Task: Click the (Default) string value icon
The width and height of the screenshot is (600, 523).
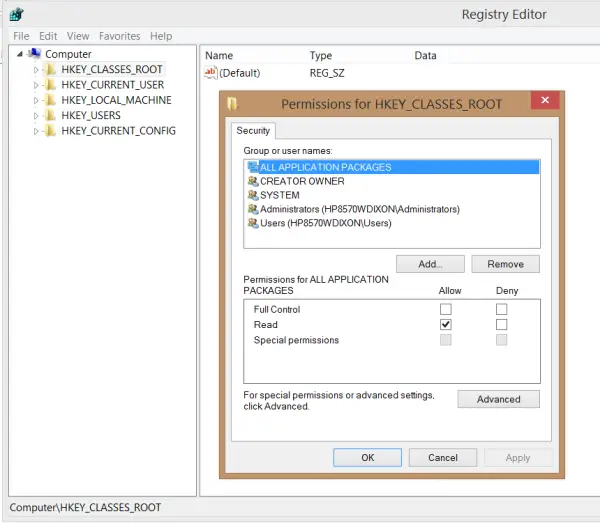Action: 210,72
